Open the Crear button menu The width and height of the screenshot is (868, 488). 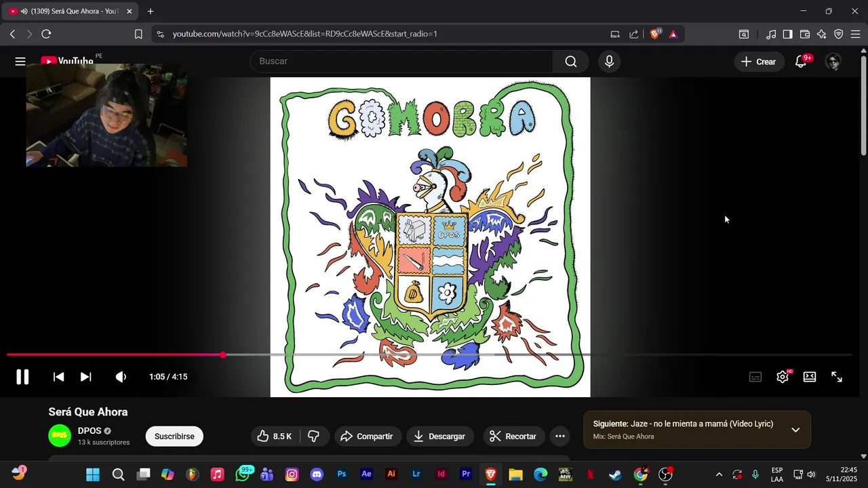(758, 62)
